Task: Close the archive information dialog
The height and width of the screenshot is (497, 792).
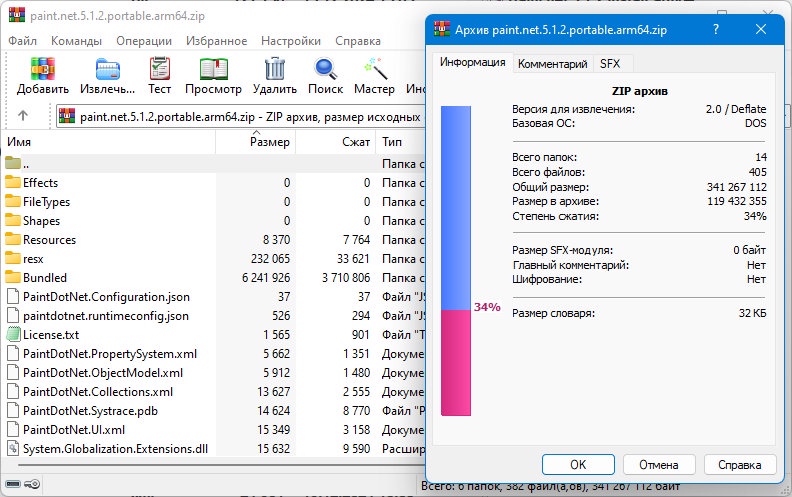Action: click(x=761, y=29)
